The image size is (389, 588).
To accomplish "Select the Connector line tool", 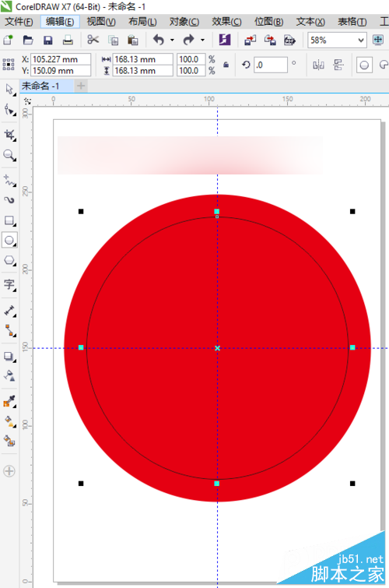I will pyautogui.click(x=9, y=330).
